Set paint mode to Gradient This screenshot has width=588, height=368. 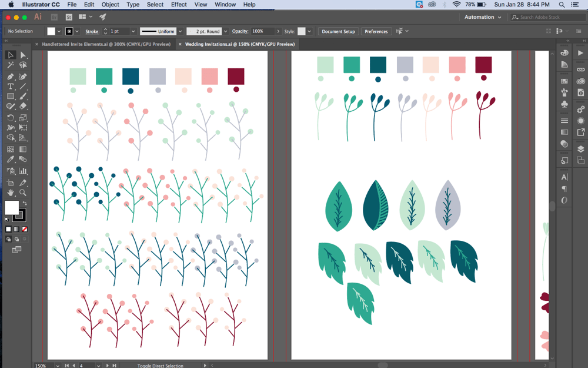click(x=16, y=229)
